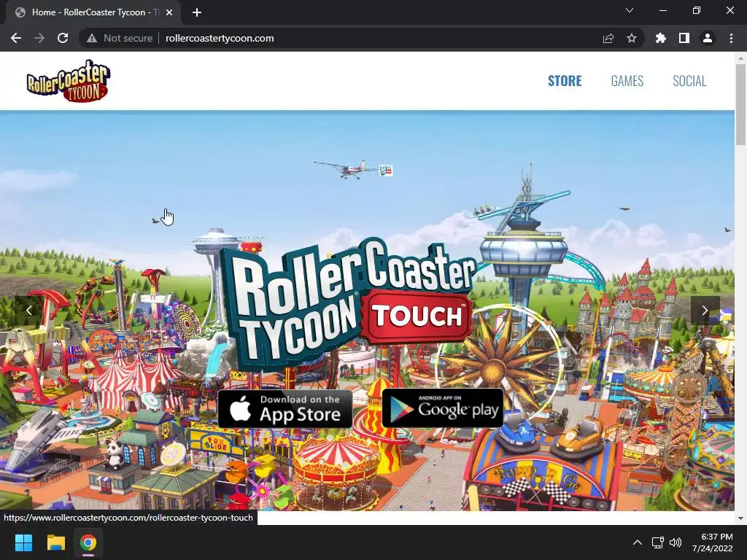The width and height of the screenshot is (747, 560).
Task: Click the browser forward arrow
Action: pos(39,38)
